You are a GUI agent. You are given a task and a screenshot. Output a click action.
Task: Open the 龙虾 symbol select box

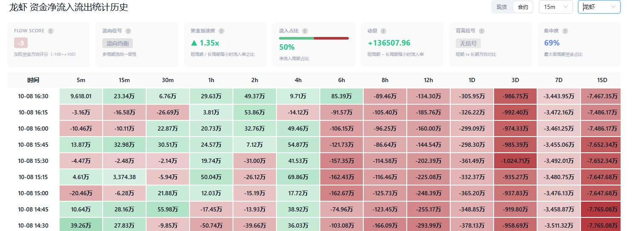click(599, 7)
